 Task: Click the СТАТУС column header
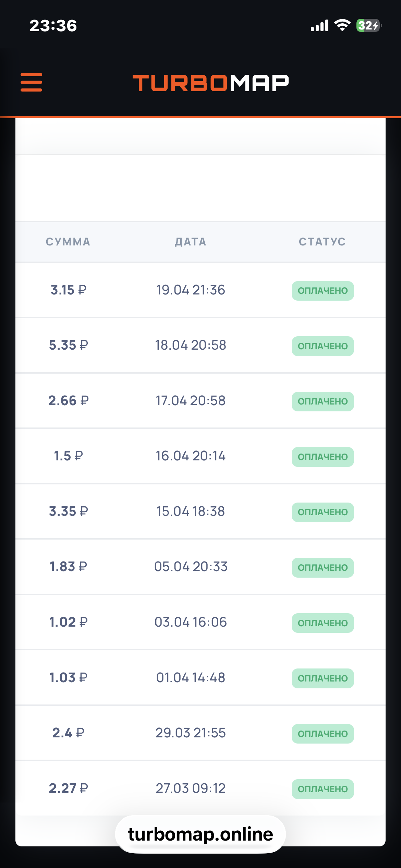322,242
